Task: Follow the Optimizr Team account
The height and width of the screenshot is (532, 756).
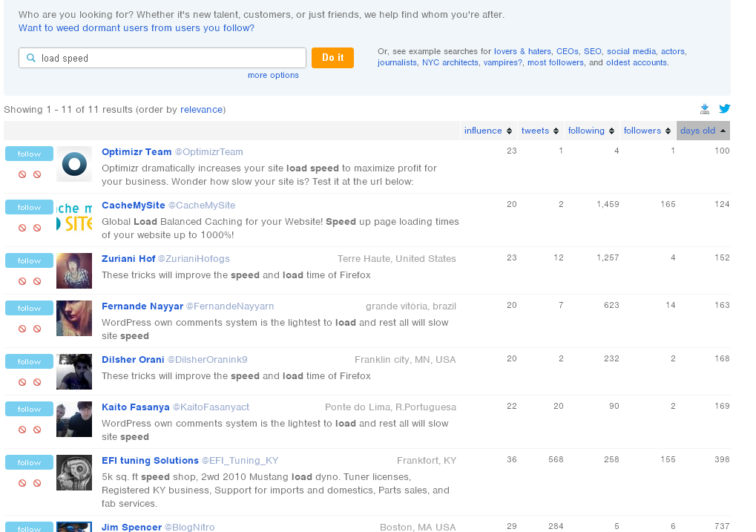Action: [29, 154]
